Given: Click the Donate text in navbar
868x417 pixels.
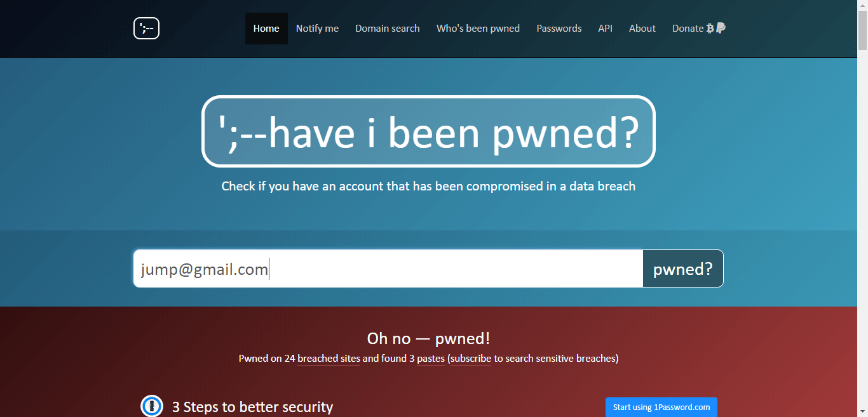Looking at the screenshot, I should [688, 29].
